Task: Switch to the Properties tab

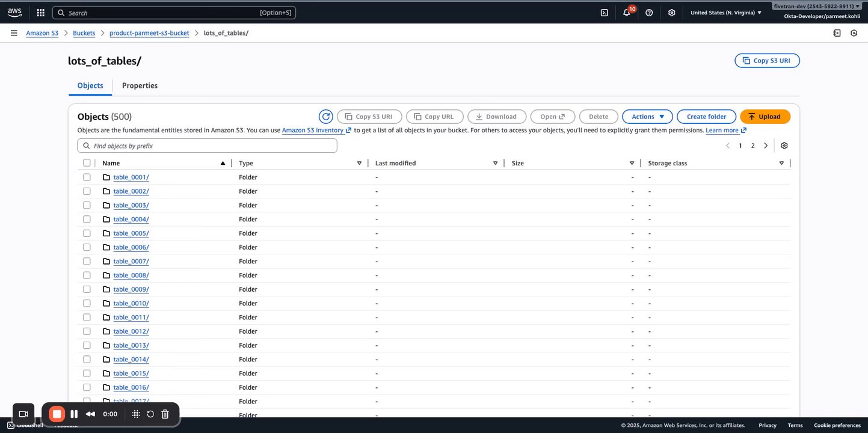Action: point(140,85)
